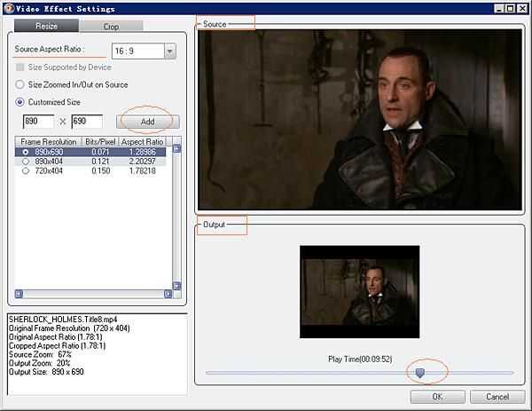
Task: Click the Output Size: 890 x 690 text
Action: pyautogui.click(x=46, y=372)
